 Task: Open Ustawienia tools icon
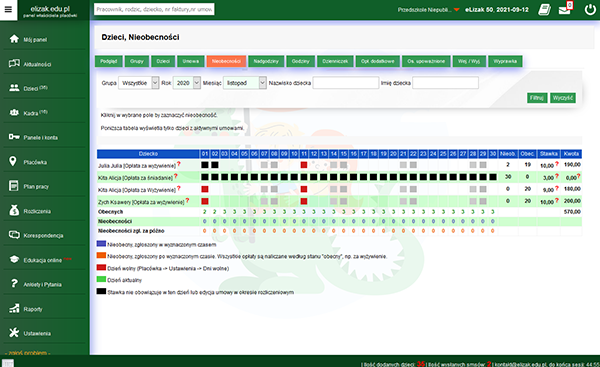click(x=14, y=333)
